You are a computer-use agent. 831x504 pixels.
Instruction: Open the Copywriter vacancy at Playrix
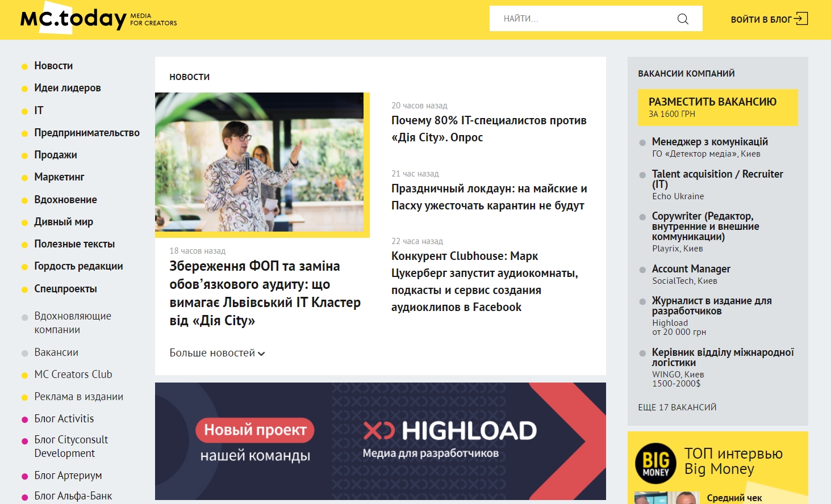705,226
